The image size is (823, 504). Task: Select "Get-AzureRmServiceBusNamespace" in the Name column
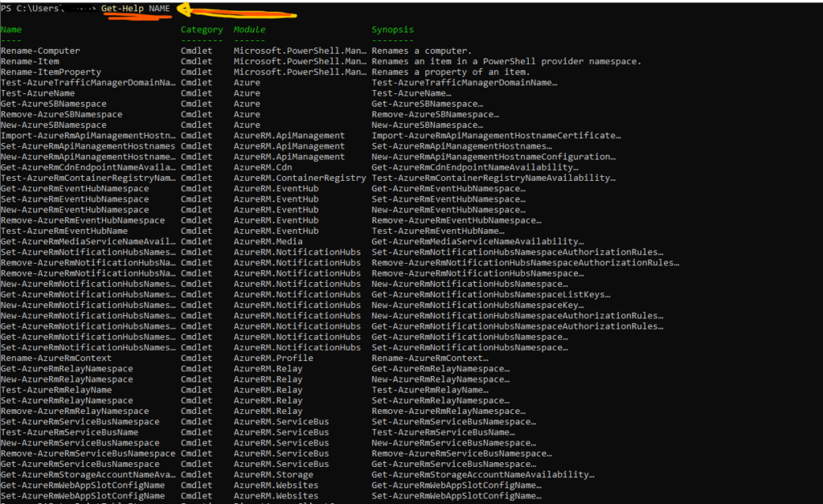(80, 464)
